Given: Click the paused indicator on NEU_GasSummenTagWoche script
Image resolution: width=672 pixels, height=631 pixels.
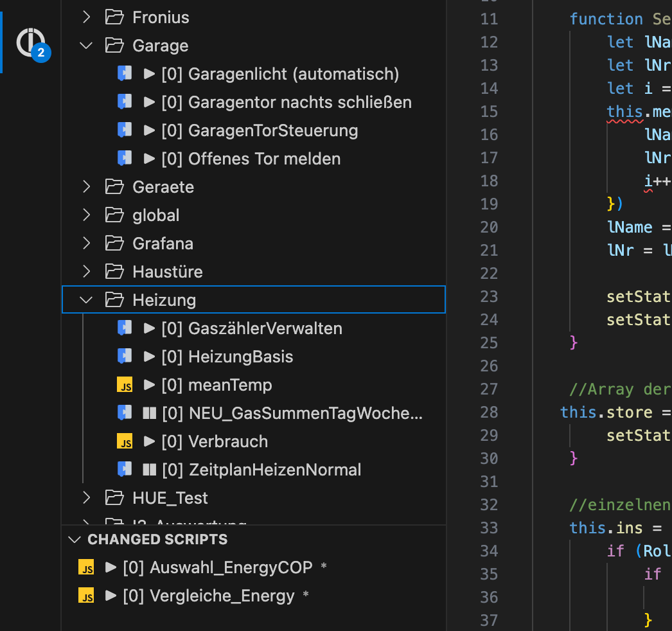Looking at the screenshot, I should coord(150,414).
